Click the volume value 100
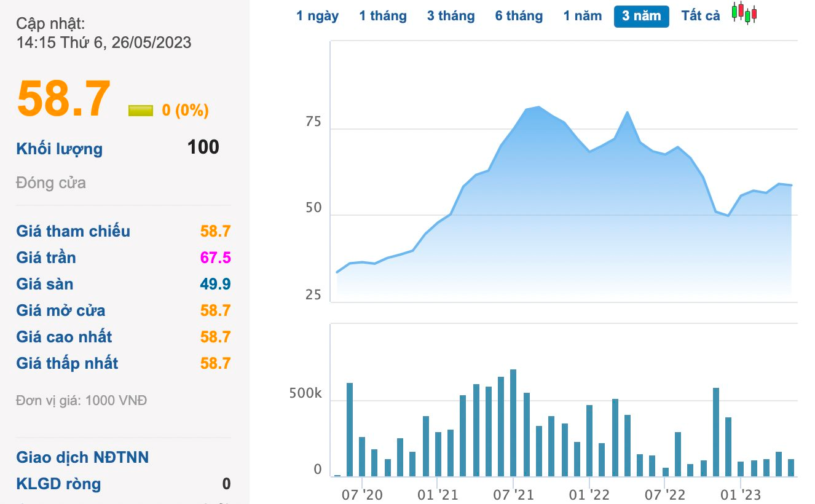 203,147
